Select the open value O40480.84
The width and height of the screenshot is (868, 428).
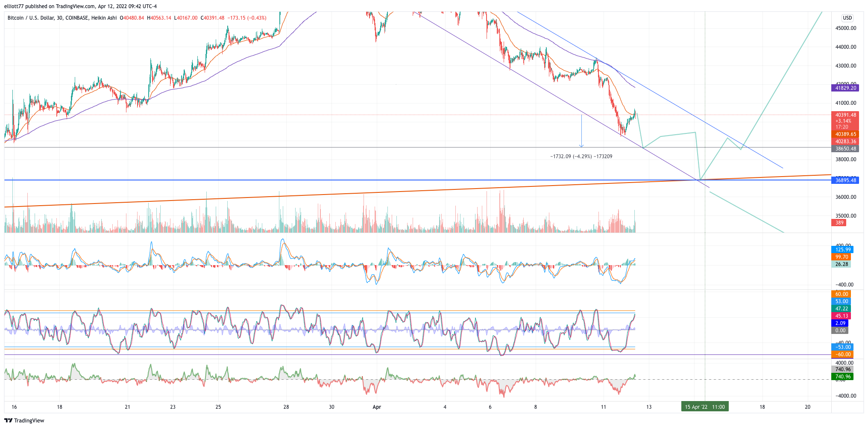pos(132,18)
